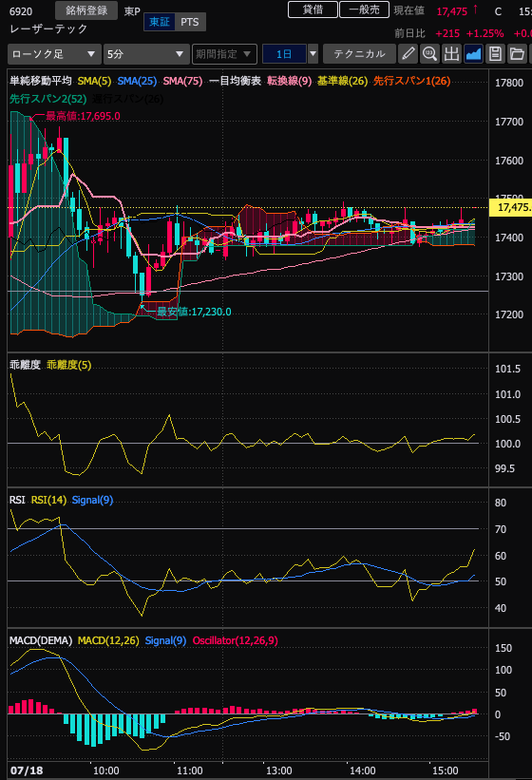Toggle the 一般売 label box

coord(364,10)
